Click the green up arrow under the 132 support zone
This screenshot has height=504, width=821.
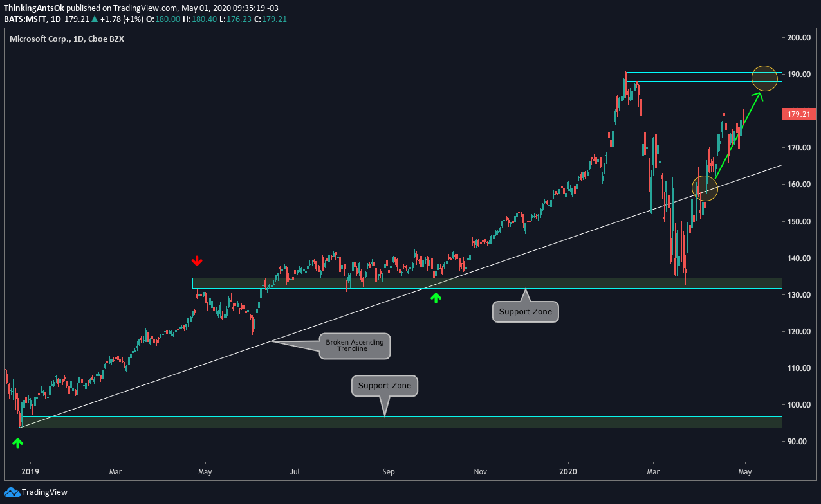tap(436, 298)
